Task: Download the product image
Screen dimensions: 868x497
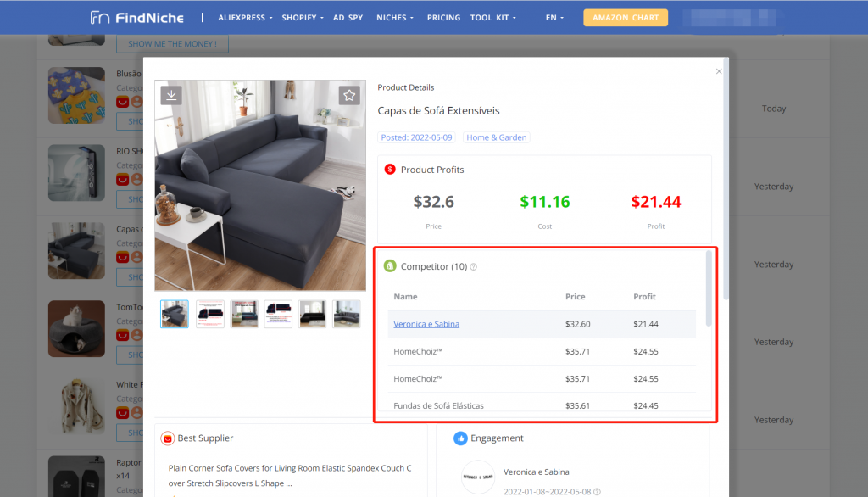Action: (171, 95)
